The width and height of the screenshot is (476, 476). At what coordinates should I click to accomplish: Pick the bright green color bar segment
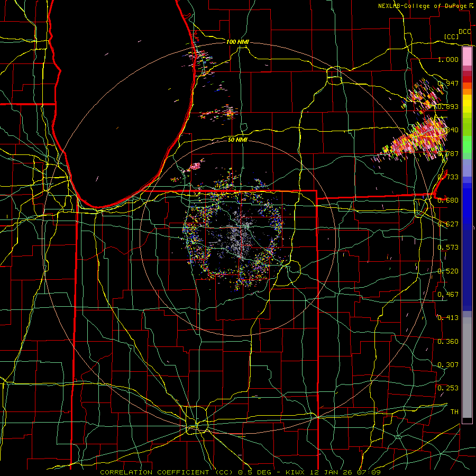[x=467, y=144]
